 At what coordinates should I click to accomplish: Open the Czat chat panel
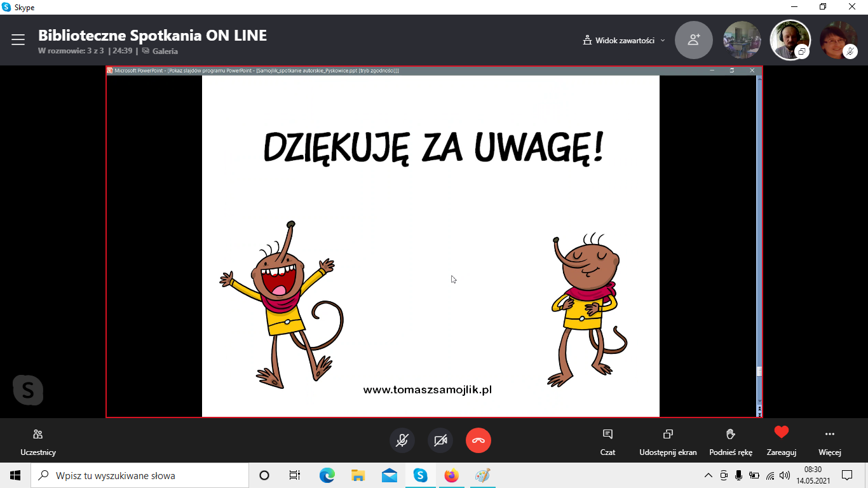(x=607, y=441)
